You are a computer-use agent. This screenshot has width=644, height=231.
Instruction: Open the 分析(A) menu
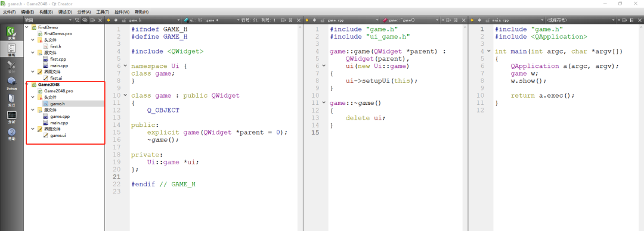click(x=84, y=12)
